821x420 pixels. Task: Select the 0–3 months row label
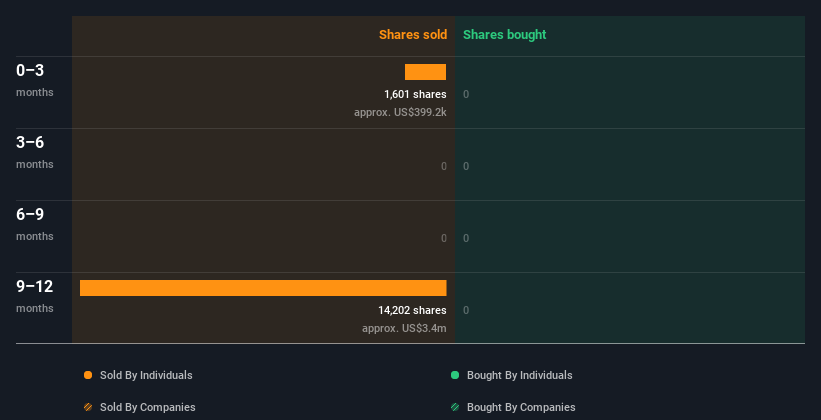(x=35, y=80)
